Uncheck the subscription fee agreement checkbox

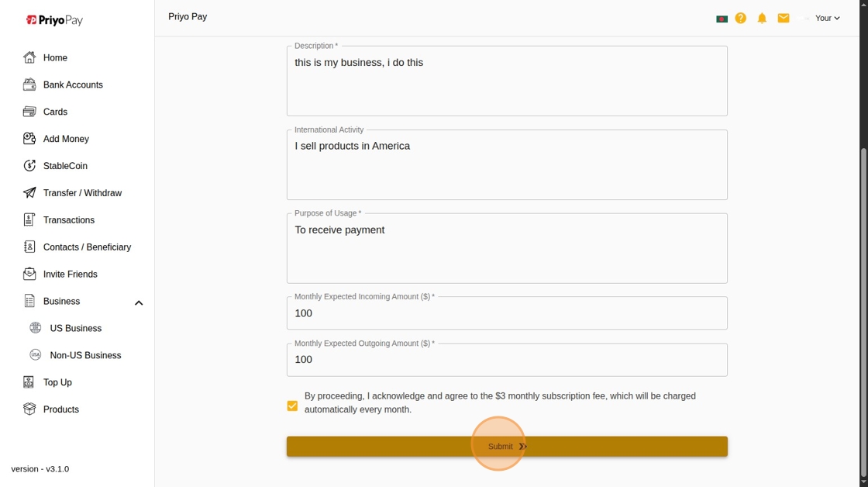[292, 406]
